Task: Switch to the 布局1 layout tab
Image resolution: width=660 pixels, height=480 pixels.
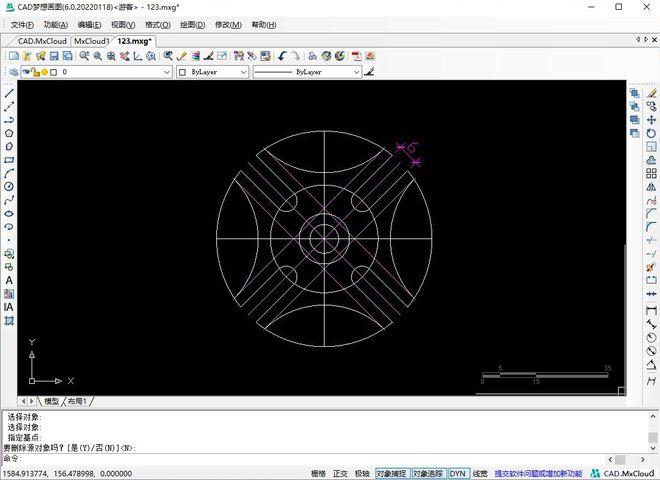Action: pyautogui.click(x=78, y=401)
